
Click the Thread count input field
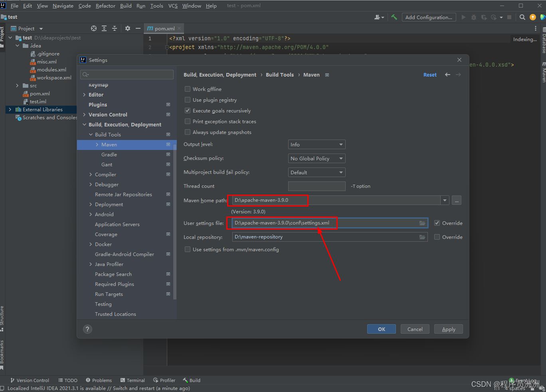317,186
